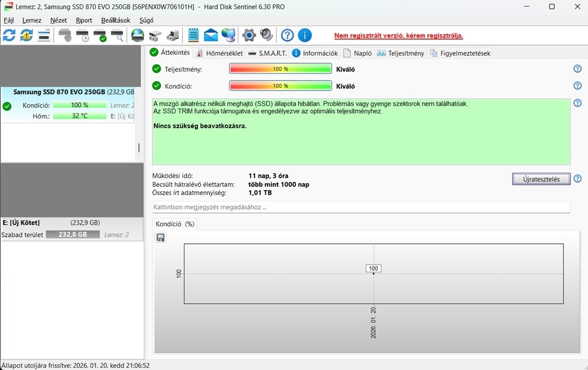Open settings via the gear toolbar icon
Screen dimensions: 588x370
[x=249, y=35]
